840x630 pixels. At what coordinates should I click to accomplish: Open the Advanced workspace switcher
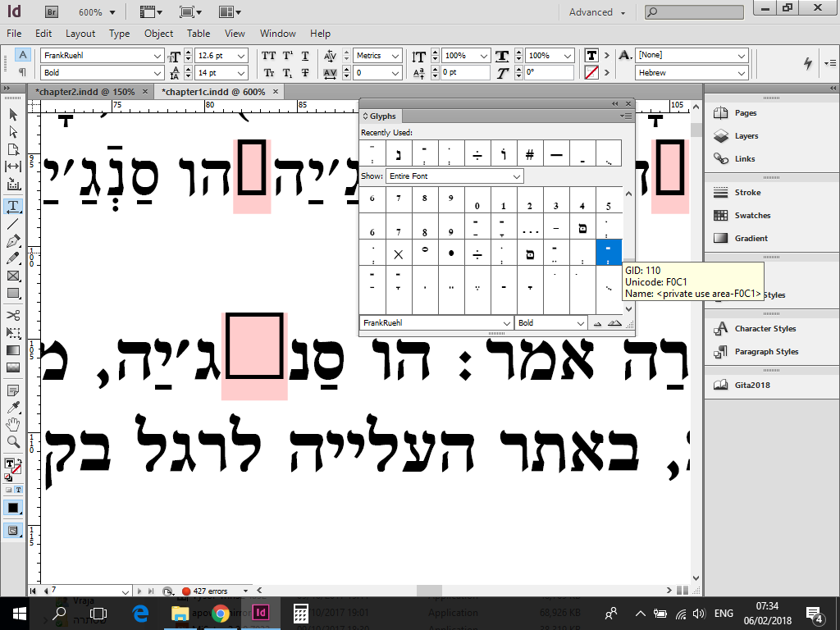click(597, 12)
